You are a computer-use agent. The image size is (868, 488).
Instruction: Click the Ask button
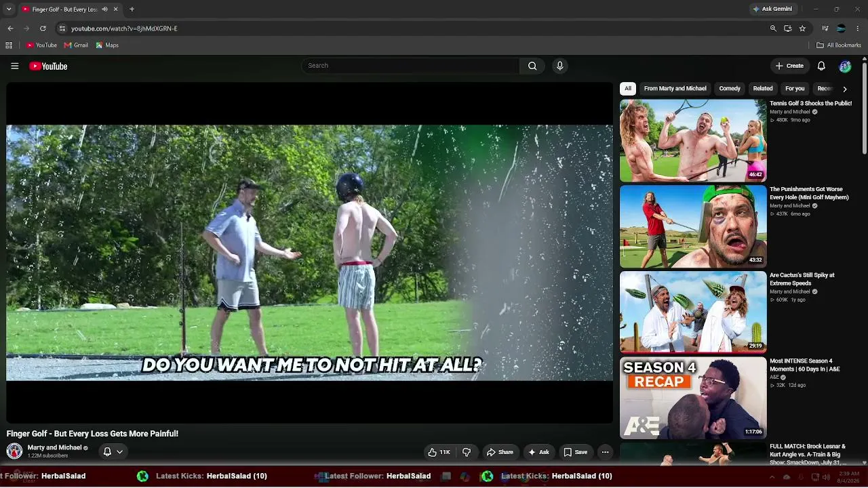539,452
